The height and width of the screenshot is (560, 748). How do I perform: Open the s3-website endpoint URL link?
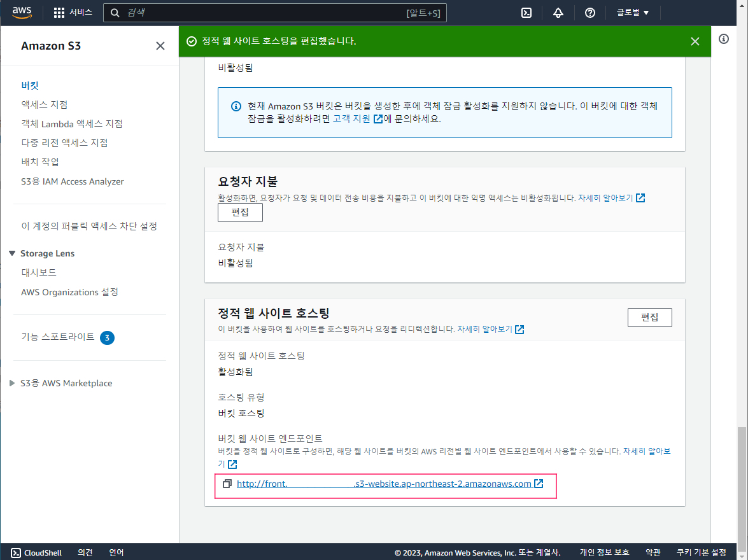pyautogui.click(x=383, y=484)
